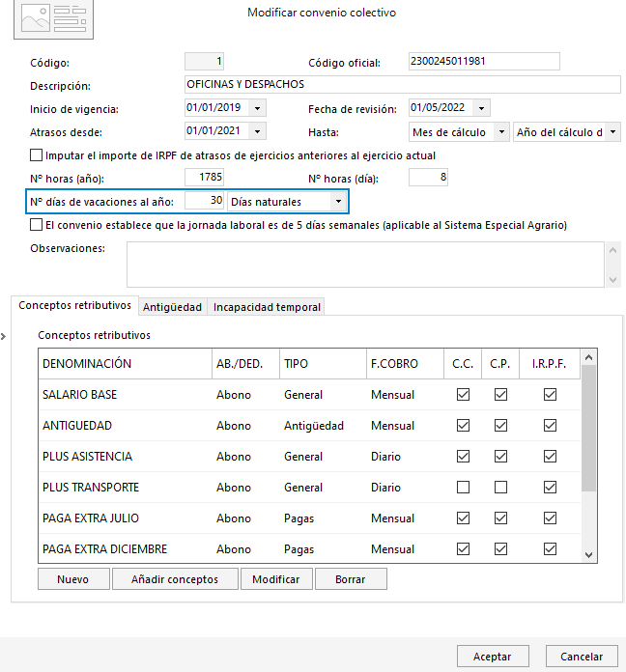Click the small arrow at left edge
Viewport: 626px width, 672px height.
[x=4, y=336]
